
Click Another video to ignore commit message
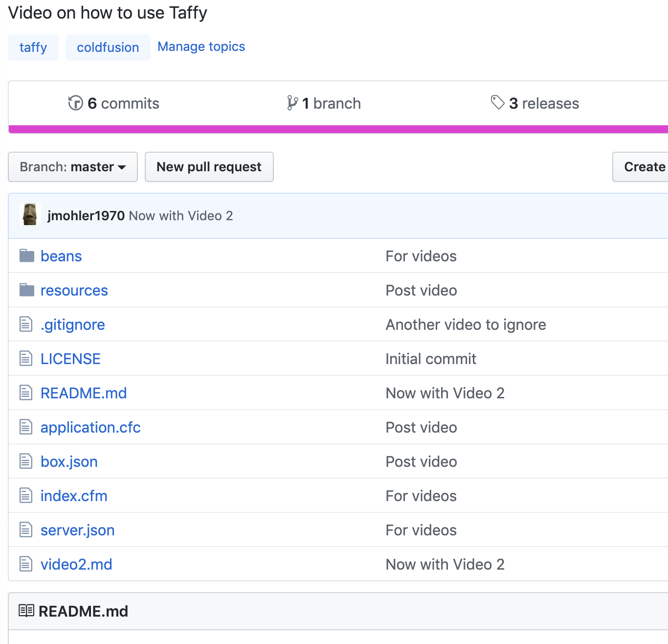tap(466, 324)
